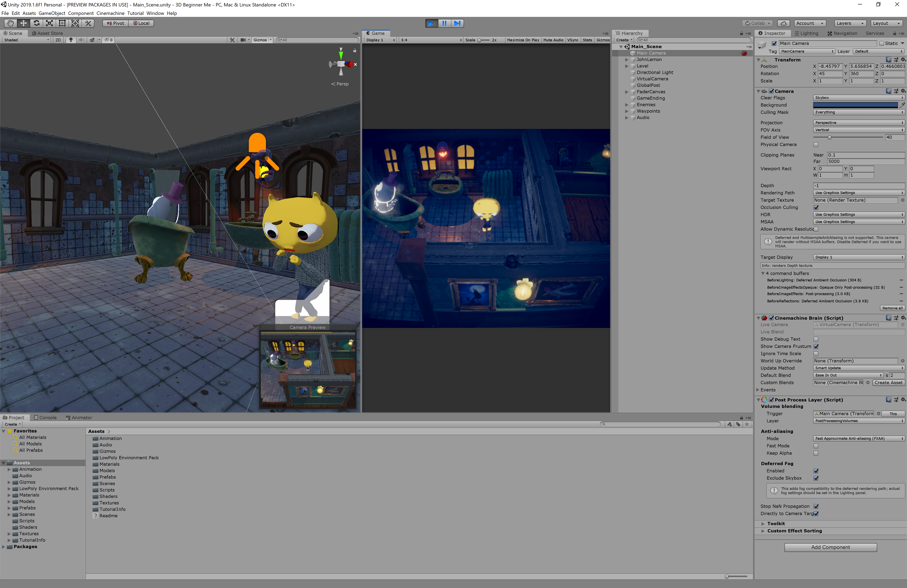
Task: Click the Position X input field
Action: (830, 66)
